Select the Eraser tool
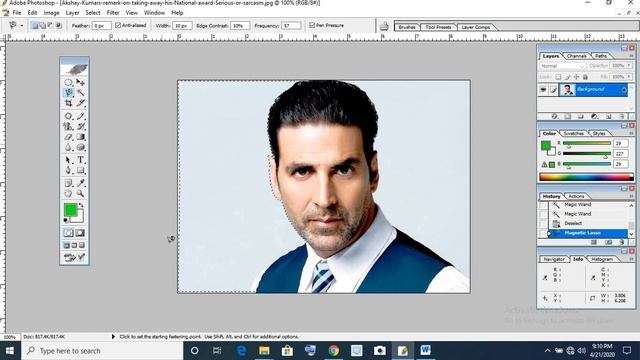This screenshot has height=360, width=640. pyautogui.click(x=68, y=137)
